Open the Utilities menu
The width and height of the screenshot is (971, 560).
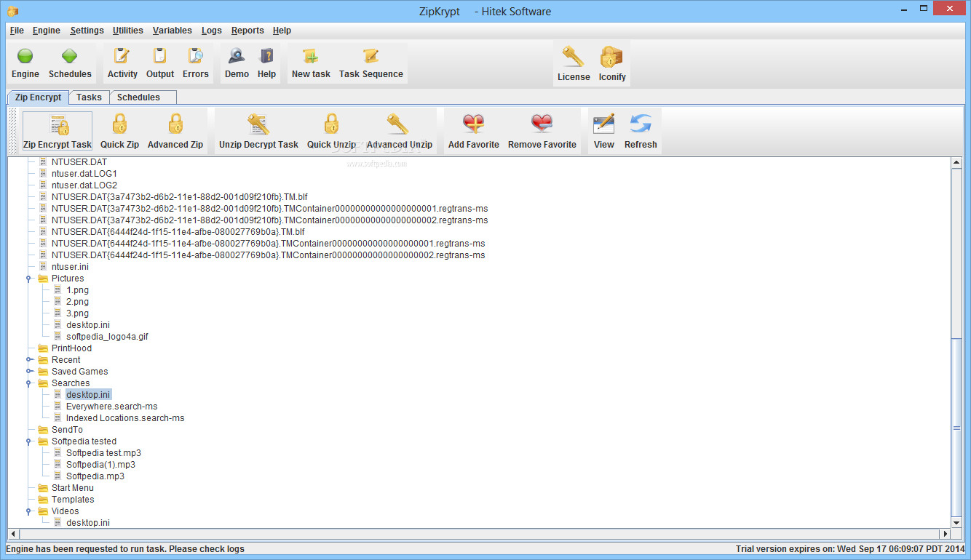tap(128, 31)
